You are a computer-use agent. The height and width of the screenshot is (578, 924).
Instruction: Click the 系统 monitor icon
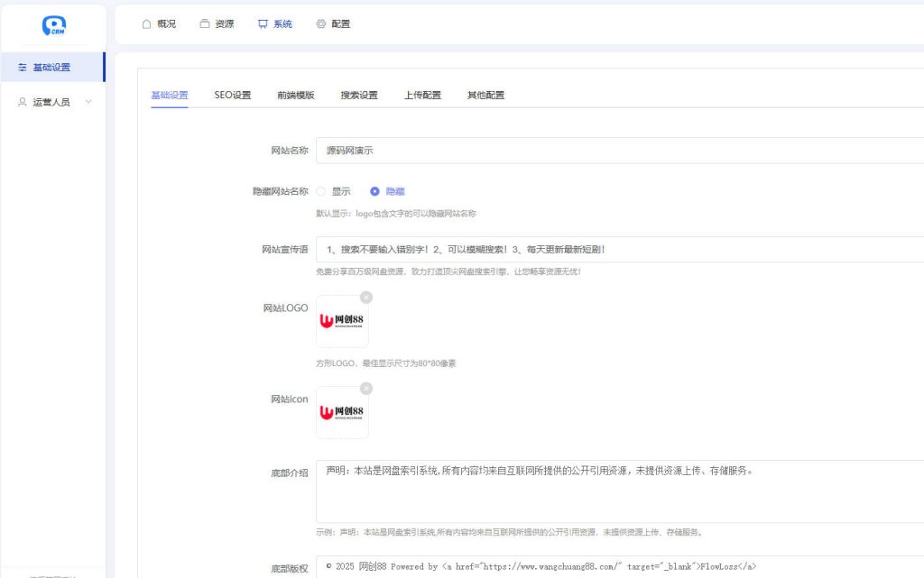[263, 23]
